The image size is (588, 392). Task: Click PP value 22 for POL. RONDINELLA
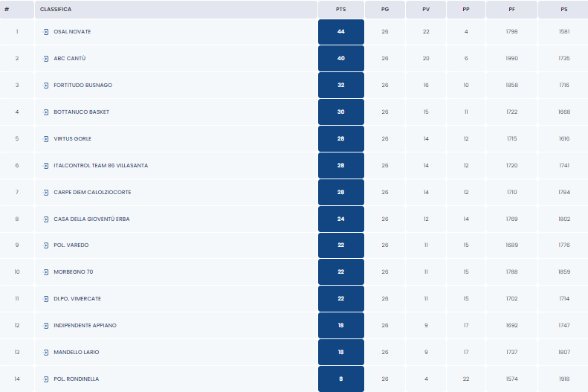466,379
